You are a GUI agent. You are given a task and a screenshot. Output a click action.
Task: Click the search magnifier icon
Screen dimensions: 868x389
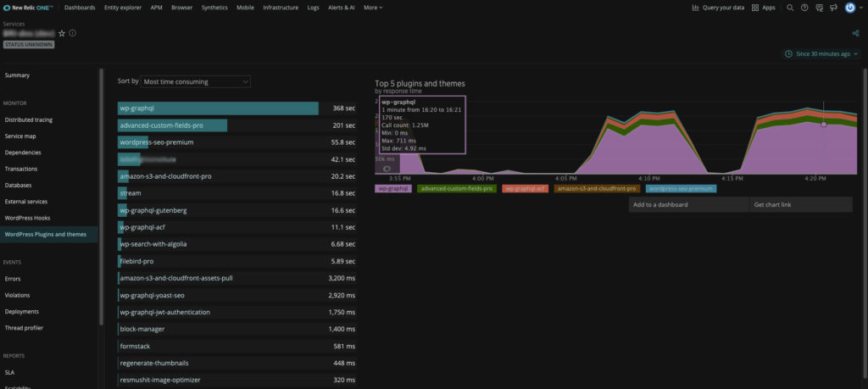[790, 8]
